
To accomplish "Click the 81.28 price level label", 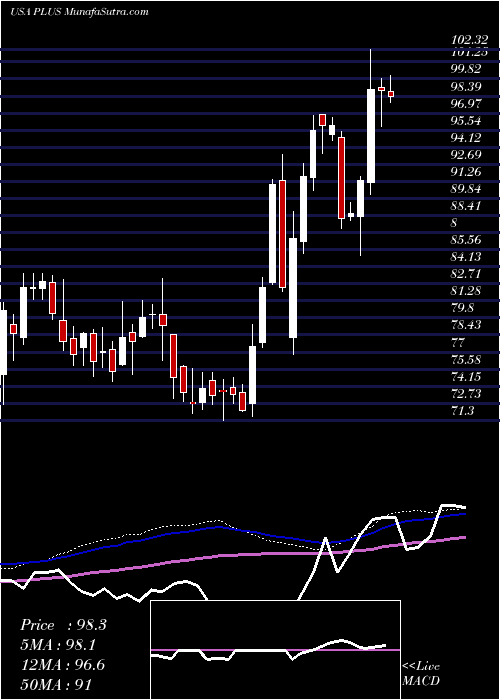I will pos(467,291).
